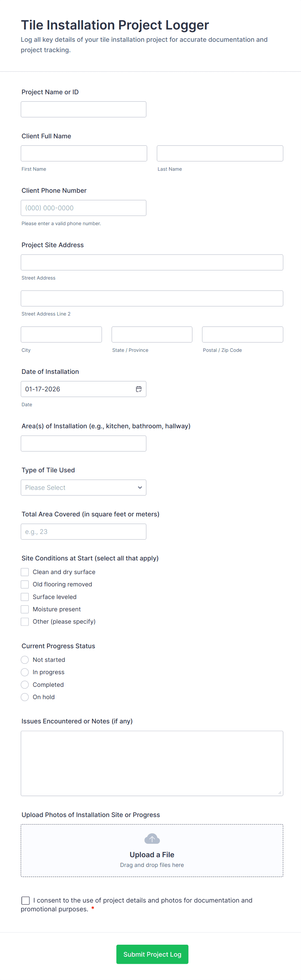Click the cloud upload icon
301x980 pixels.
[x=152, y=839]
